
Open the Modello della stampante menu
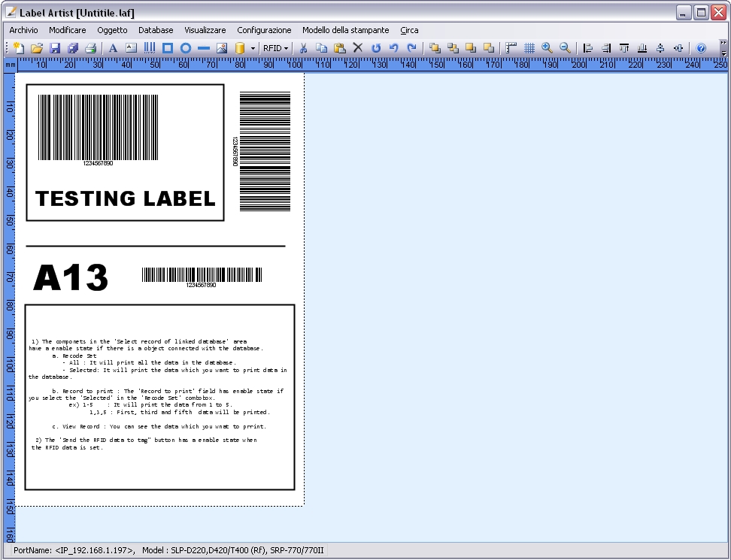[345, 30]
